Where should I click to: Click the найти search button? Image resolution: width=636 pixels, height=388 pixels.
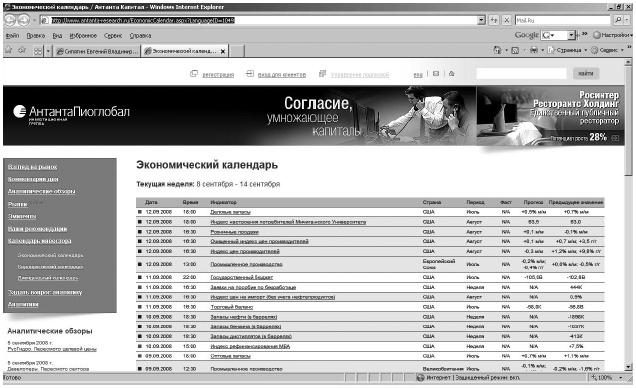586,73
